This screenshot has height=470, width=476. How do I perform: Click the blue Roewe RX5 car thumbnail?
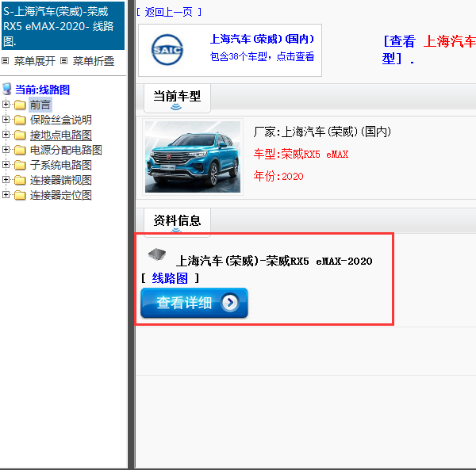pos(193,156)
